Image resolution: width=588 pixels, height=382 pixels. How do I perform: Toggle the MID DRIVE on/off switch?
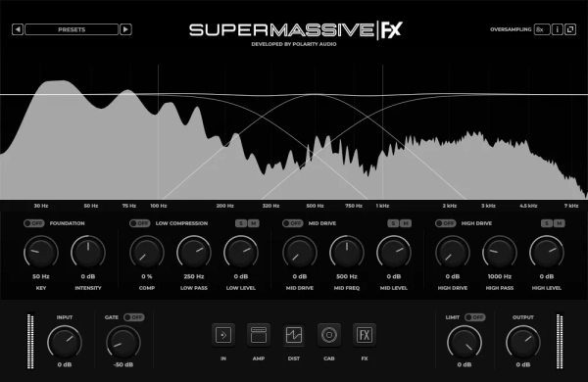pos(292,223)
